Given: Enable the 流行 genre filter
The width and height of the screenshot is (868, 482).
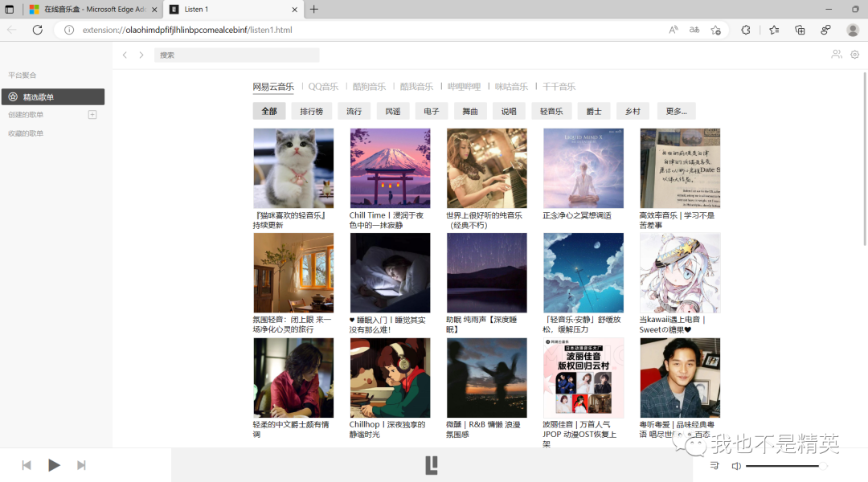Looking at the screenshot, I should (354, 110).
